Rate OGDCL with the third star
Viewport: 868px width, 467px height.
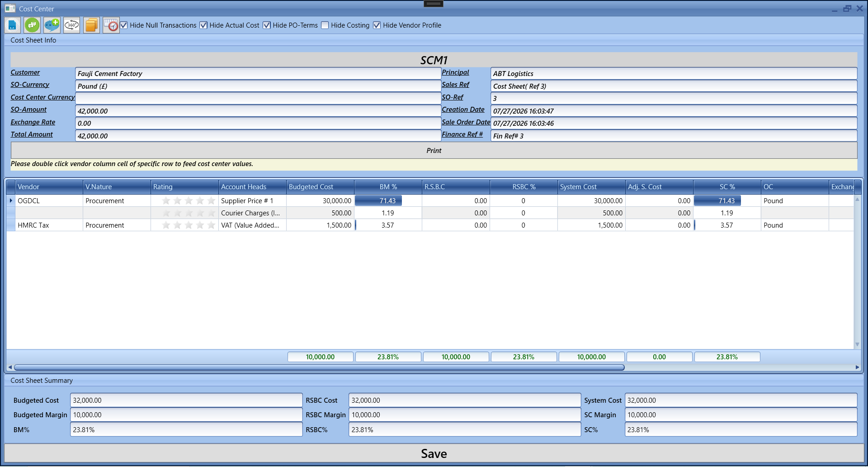point(189,200)
